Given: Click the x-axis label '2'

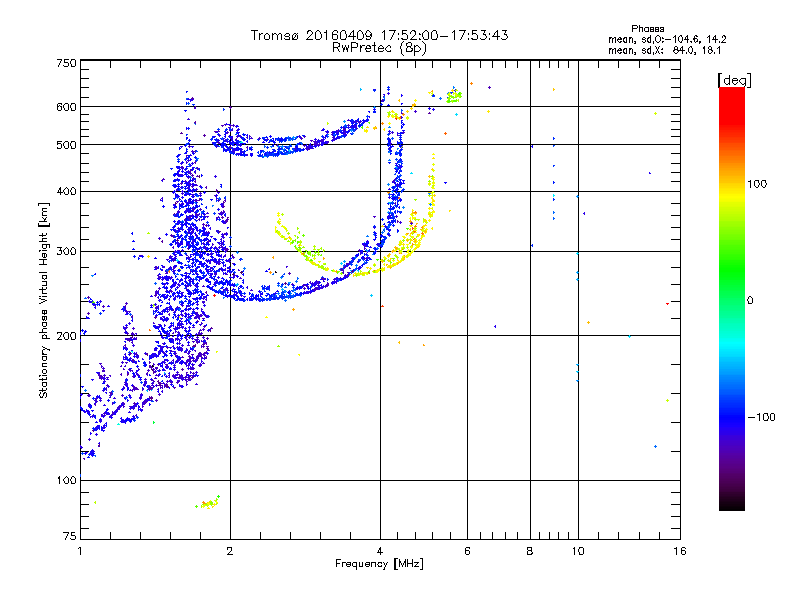Looking at the screenshot, I should click(x=230, y=551).
